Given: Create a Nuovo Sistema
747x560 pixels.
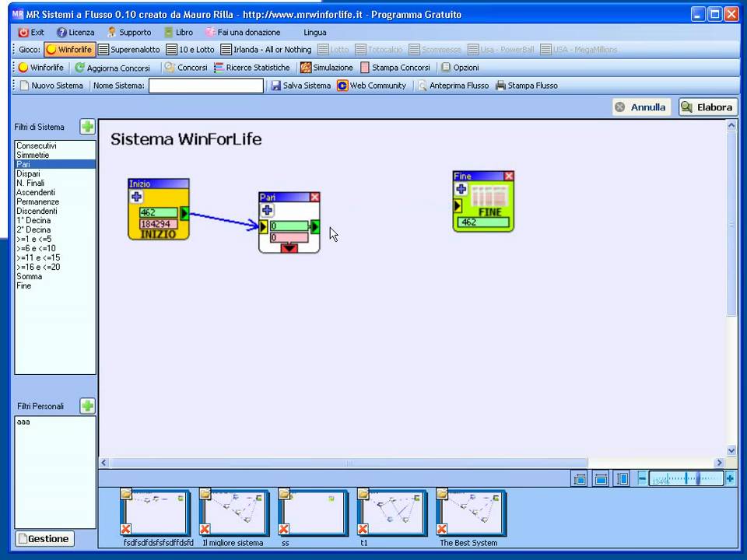Looking at the screenshot, I should pos(51,86).
